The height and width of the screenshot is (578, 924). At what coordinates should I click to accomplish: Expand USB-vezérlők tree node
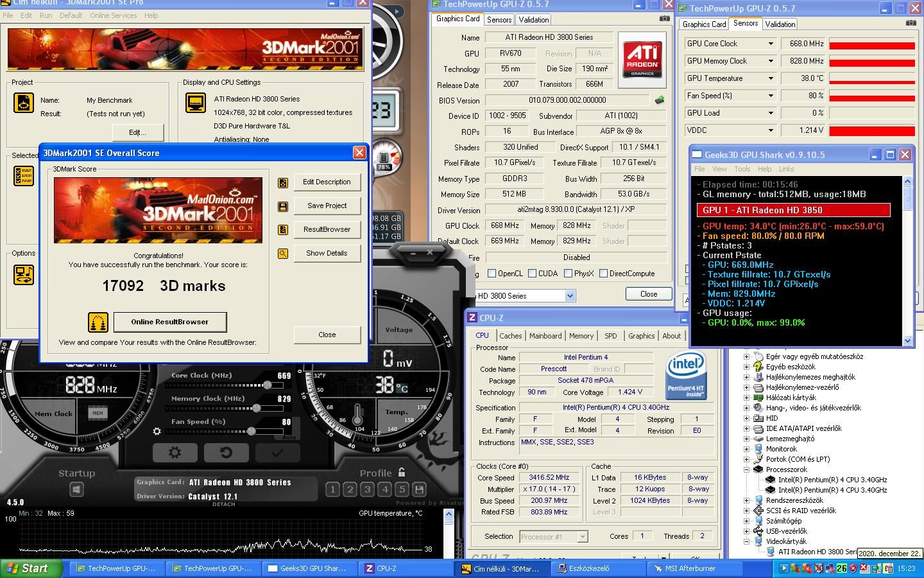pos(746,531)
